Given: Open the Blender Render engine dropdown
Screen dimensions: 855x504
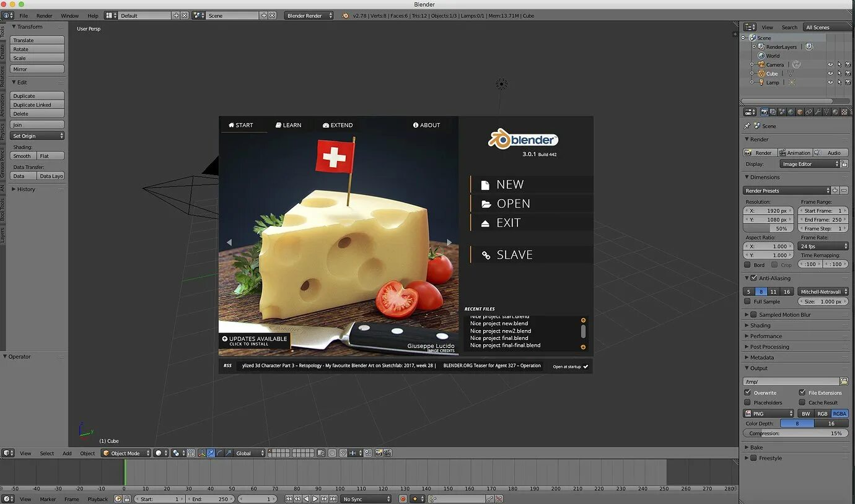Looking at the screenshot, I should [x=309, y=15].
